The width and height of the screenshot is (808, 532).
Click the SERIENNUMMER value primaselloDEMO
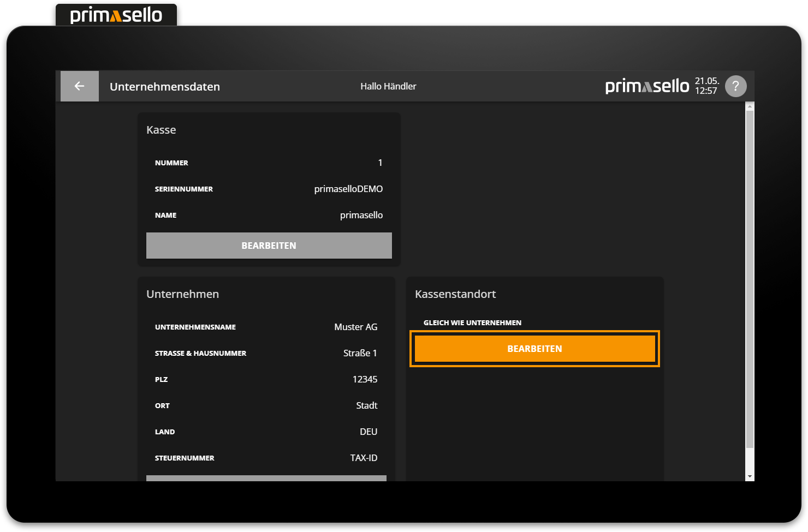[348, 189]
